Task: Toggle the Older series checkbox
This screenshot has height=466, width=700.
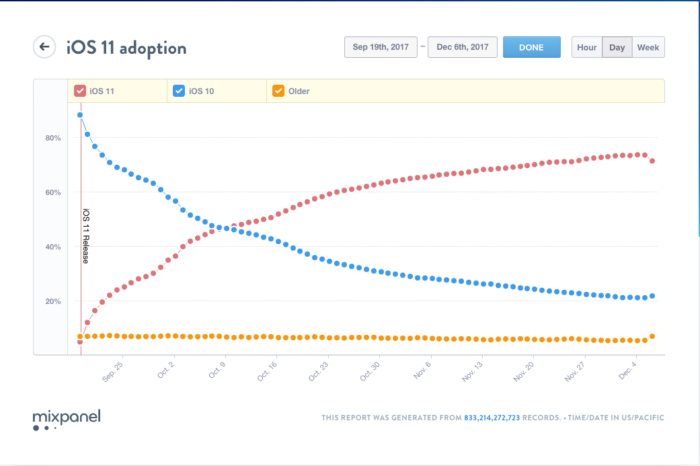Action: click(x=278, y=91)
